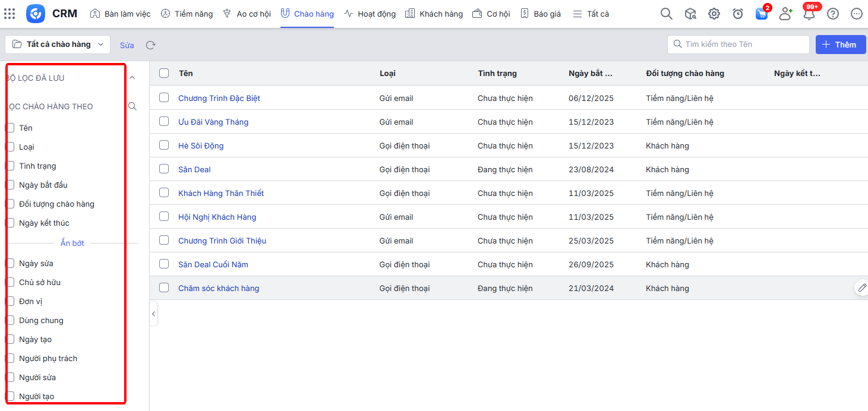Search filter fields with sidebar magnifier icon
This screenshot has width=868, height=411.
pos(132,106)
